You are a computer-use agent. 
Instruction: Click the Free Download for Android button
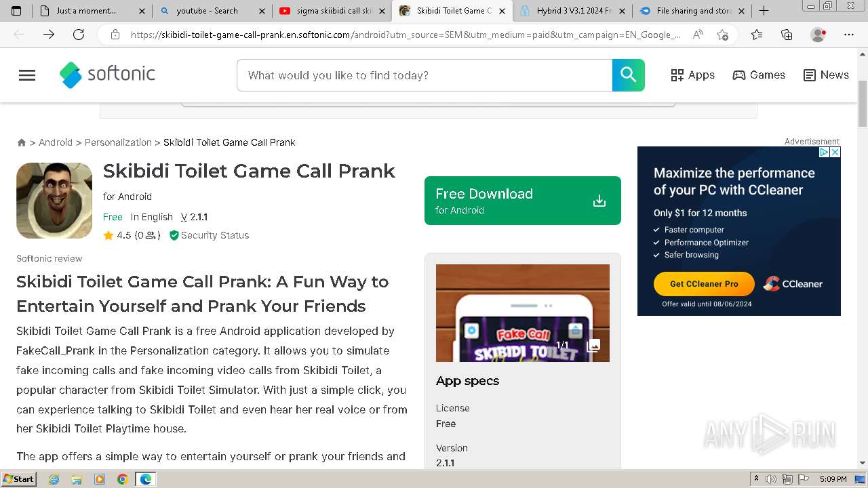[x=523, y=201]
